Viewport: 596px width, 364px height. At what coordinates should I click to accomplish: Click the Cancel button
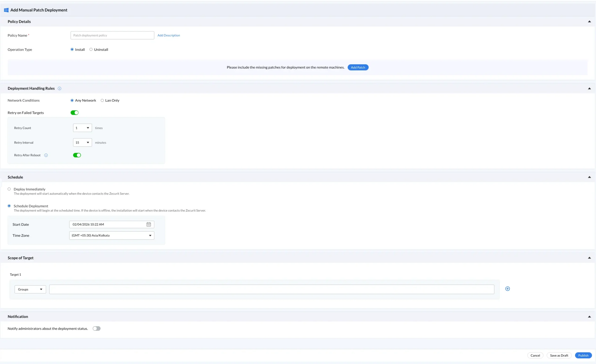[535, 355]
